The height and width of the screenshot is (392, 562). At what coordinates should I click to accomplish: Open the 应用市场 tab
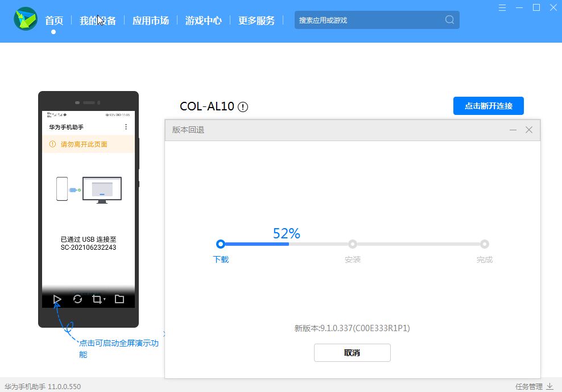coord(151,20)
